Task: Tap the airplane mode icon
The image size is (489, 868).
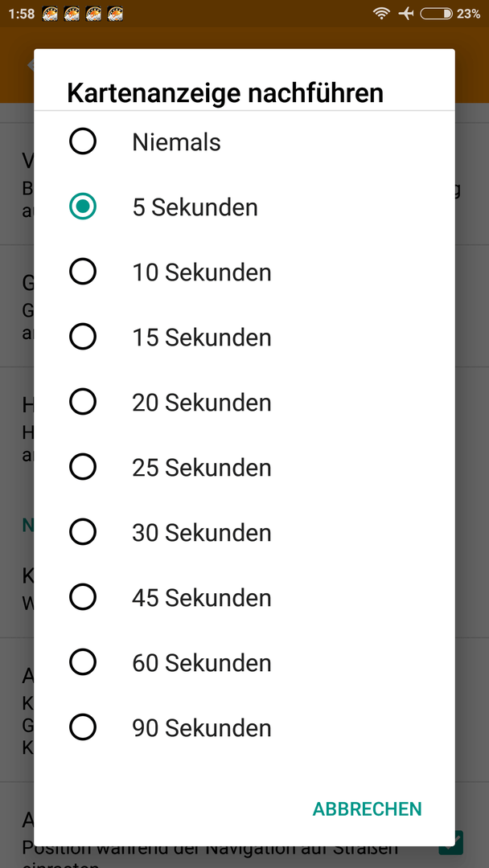Action: 406,14
